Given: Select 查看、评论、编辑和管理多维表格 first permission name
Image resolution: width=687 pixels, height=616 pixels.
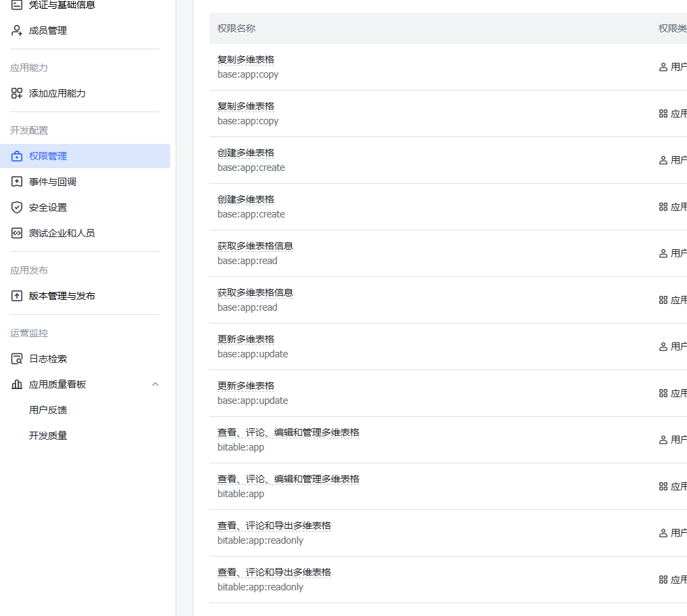Looking at the screenshot, I should click(288, 432).
